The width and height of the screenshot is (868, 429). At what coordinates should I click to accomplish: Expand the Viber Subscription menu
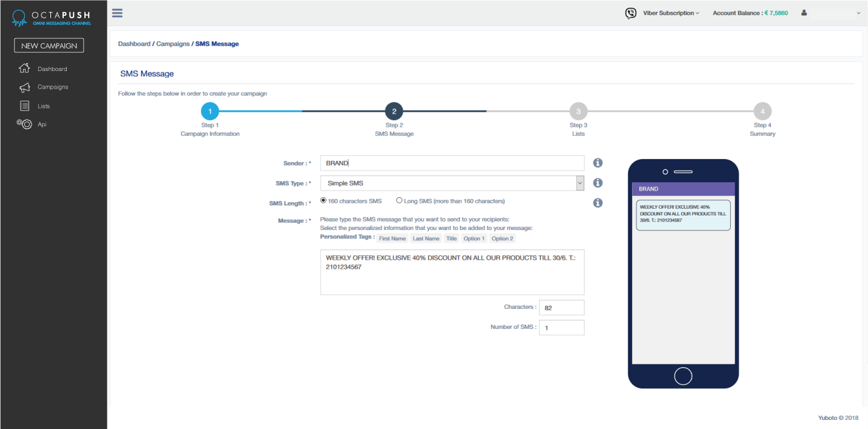tap(671, 13)
